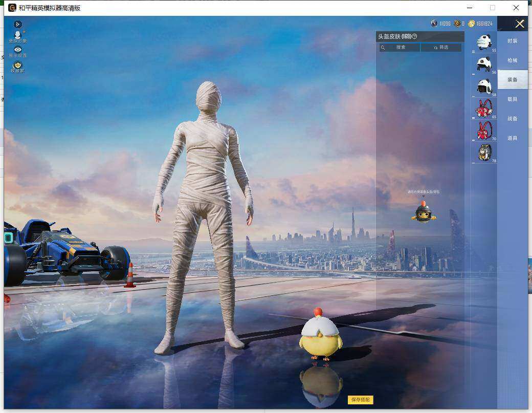The width and height of the screenshot is (532, 413).
Task: Minimize the 和平精英模拟器高清版 window
Action: coord(470,8)
